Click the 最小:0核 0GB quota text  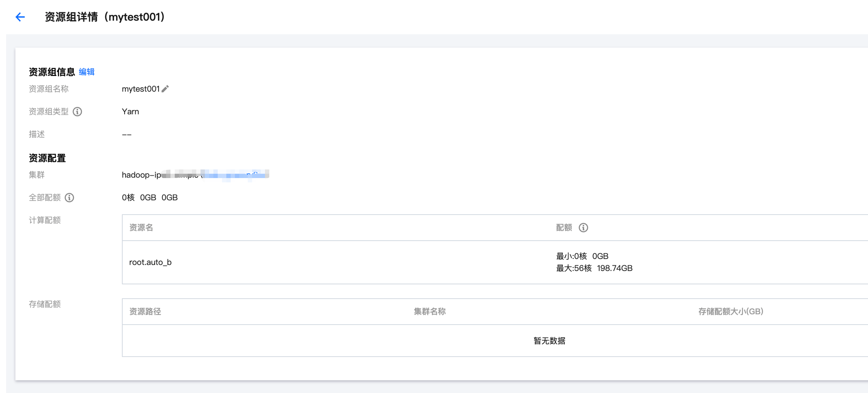click(x=582, y=256)
